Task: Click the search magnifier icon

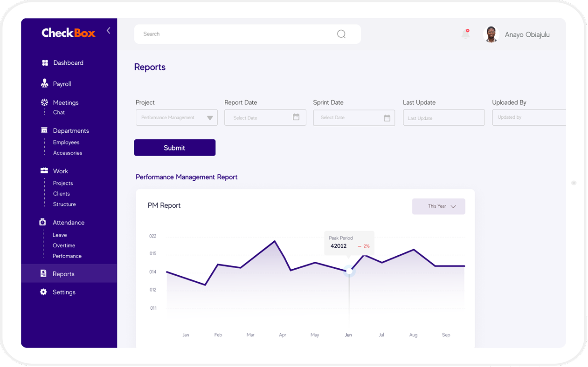Action: click(x=341, y=34)
